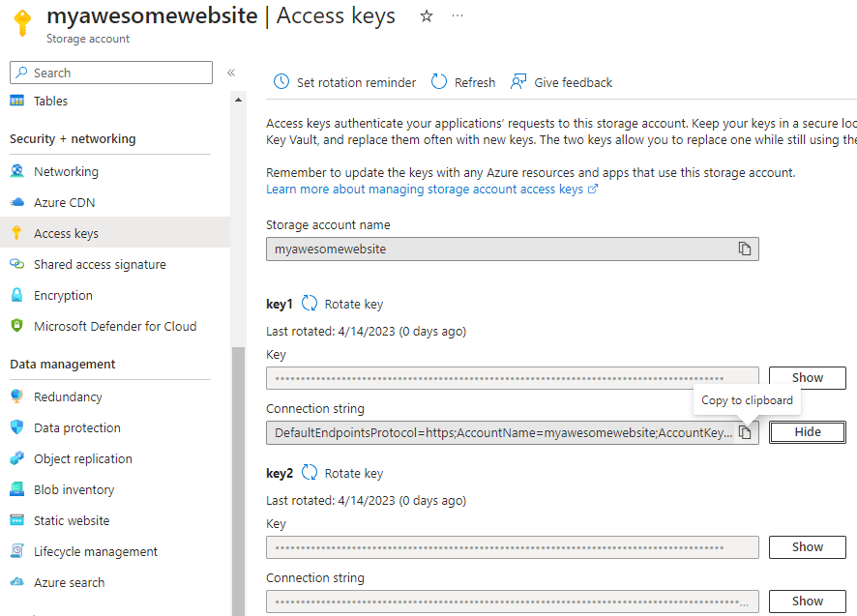
Task: Open Blob inventory page
Action: [x=74, y=489]
